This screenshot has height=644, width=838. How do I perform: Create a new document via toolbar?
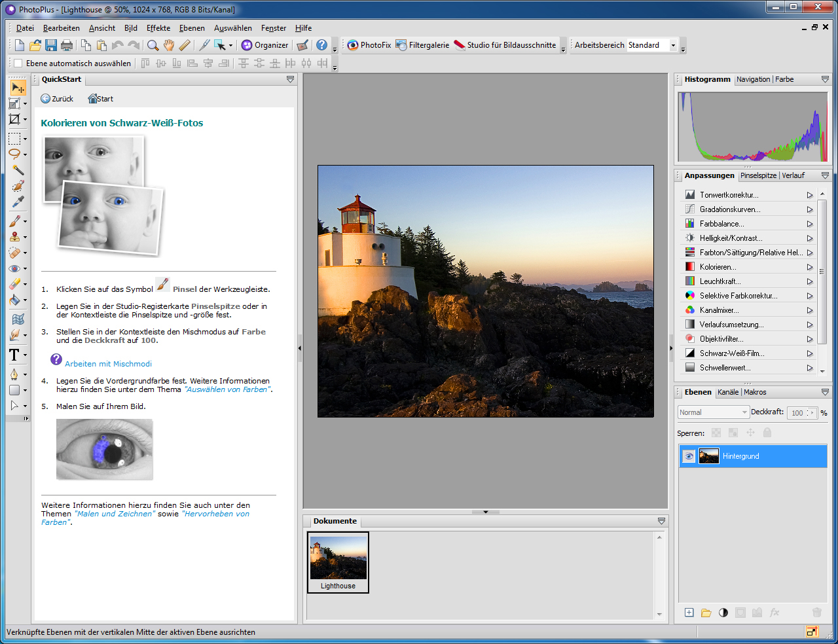[20, 45]
